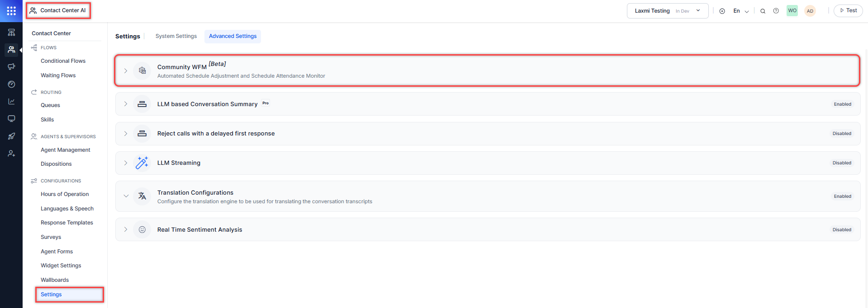This screenshot has width=868, height=308.
Task: Expand the Community WFM section
Action: [x=126, y=71]
